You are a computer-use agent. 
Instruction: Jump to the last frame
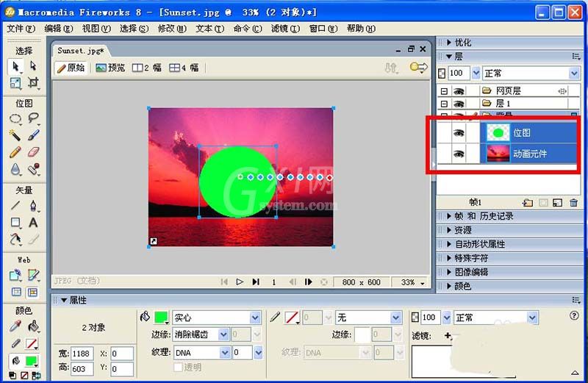(x=256, y=282)
